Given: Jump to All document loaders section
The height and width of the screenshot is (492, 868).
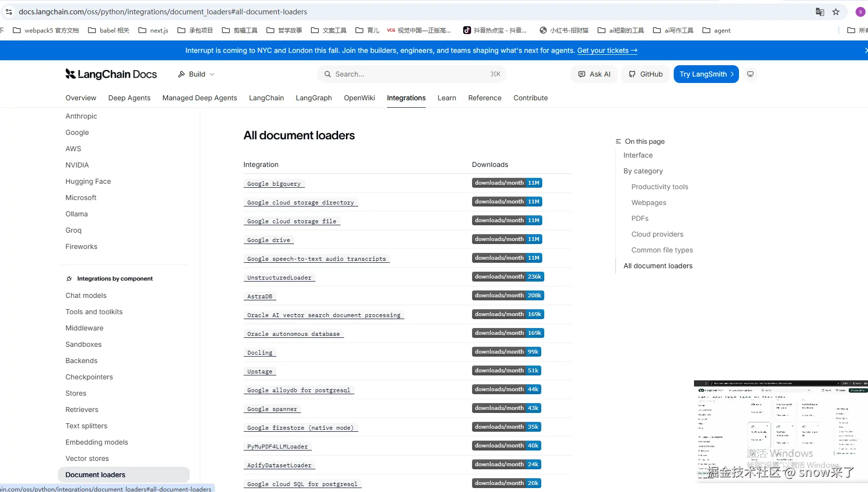Looking at the screenshot, I should point(658,266).
